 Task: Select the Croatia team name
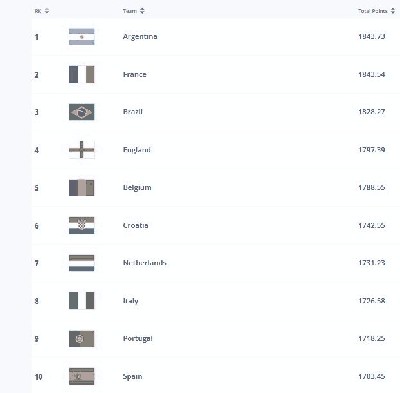click(135, 225)
